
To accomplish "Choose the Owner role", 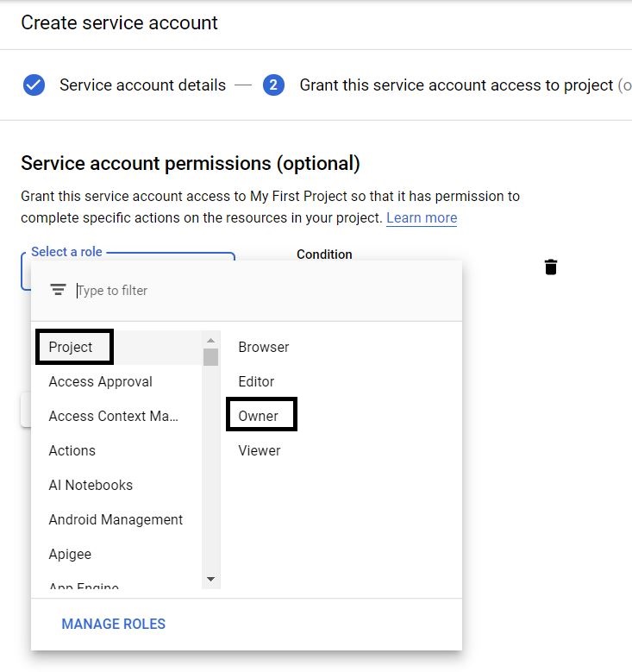I will [258, 416].
